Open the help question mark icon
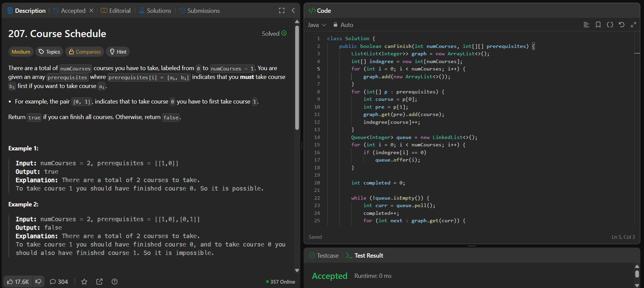This screenshot has height=288, width=644. pos(114,282)
